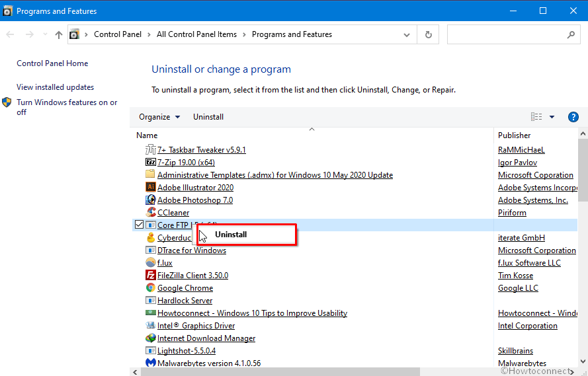Click the "Igor Pavlov" publisher cell
Viewport: 588px width, 376px height.
point(517,163)
